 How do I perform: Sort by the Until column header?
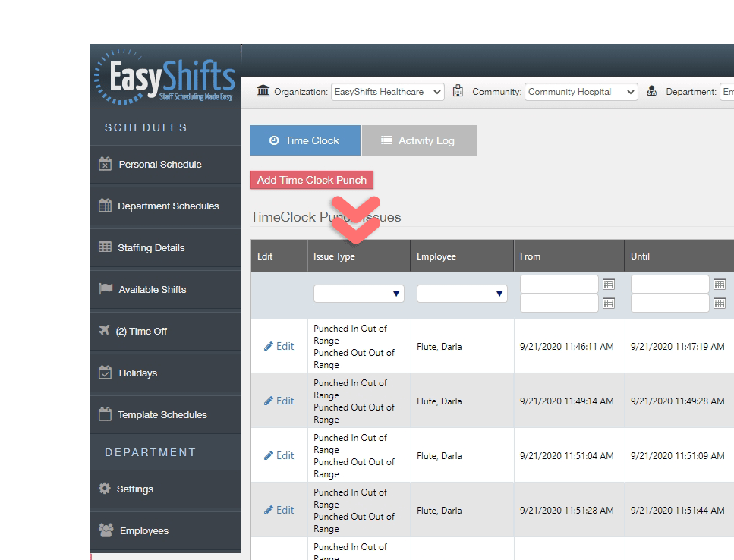coord(640,256)
